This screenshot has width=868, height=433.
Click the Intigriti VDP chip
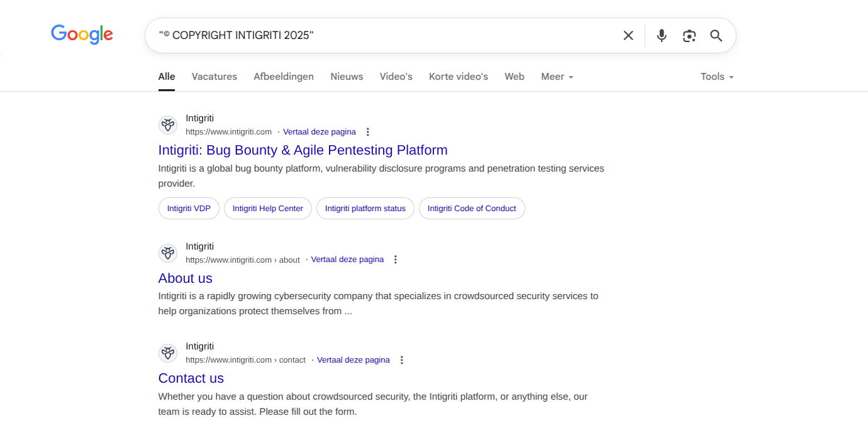coord(189,209)
